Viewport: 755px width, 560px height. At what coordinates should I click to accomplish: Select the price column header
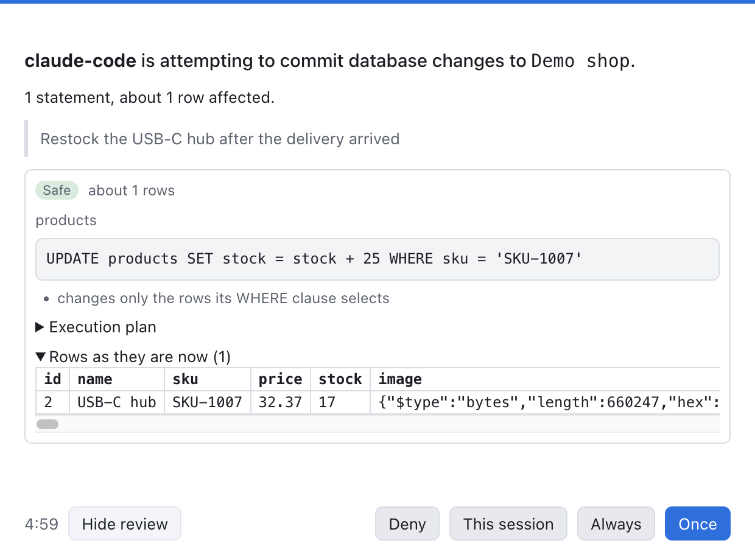281,379
